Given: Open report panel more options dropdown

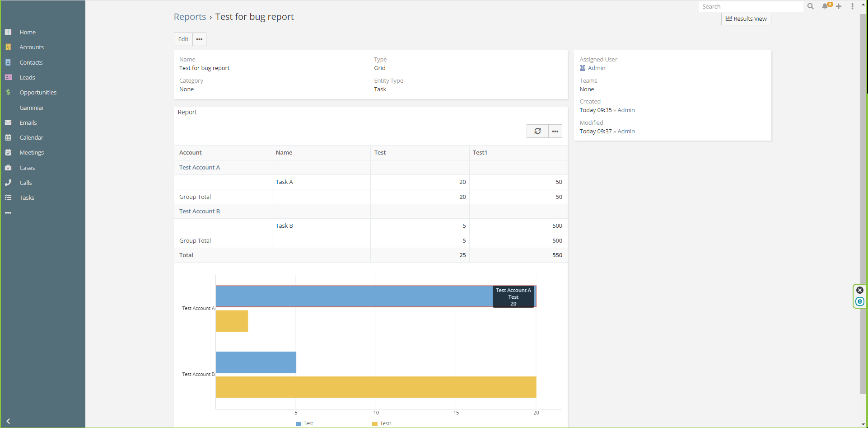Looking at the screenshot, I should tap(555, 131).
